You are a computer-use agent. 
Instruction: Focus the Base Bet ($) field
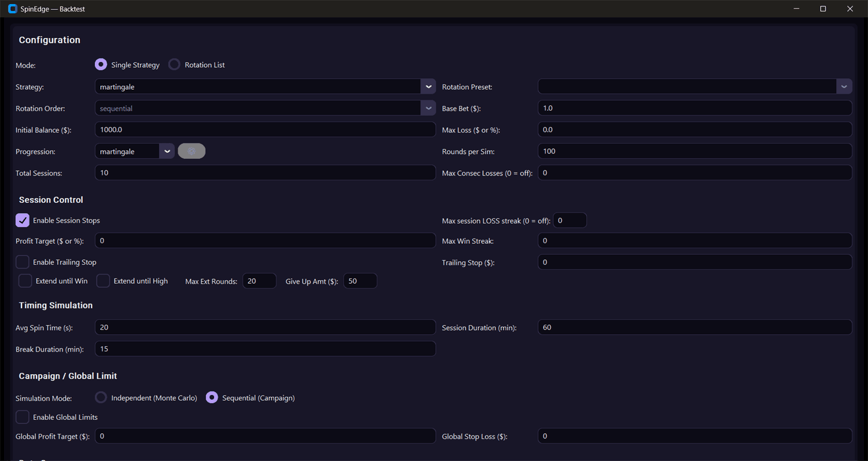[x=695, y=108]
